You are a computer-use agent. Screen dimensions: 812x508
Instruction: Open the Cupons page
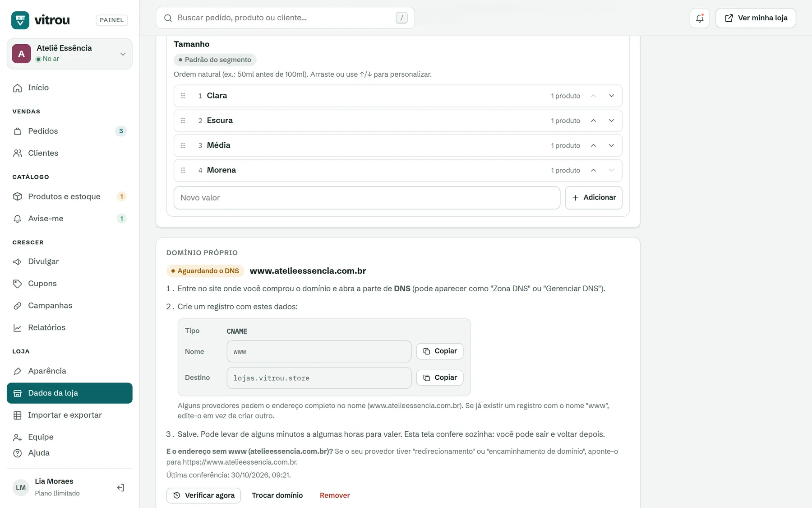tap(69, 284)
